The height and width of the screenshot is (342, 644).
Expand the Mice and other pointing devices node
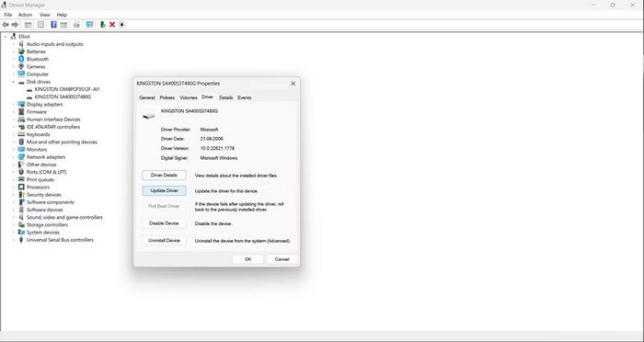coord(13,142)
